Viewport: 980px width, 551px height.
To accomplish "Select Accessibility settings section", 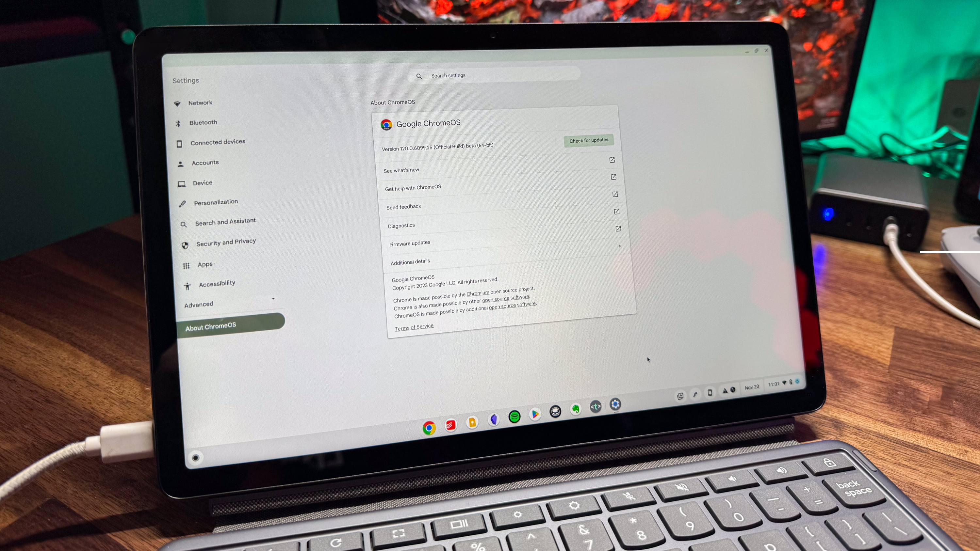I will (x=217, y=283).
